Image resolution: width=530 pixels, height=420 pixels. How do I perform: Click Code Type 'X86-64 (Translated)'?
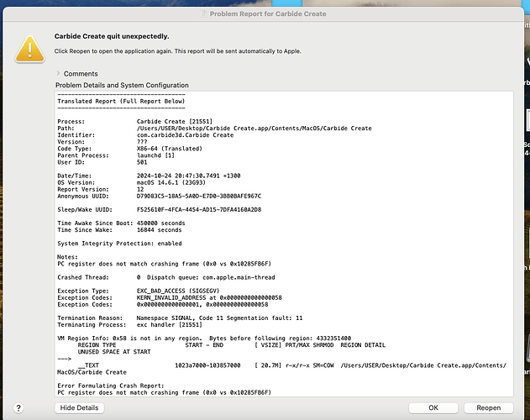[x=170, y=149]
